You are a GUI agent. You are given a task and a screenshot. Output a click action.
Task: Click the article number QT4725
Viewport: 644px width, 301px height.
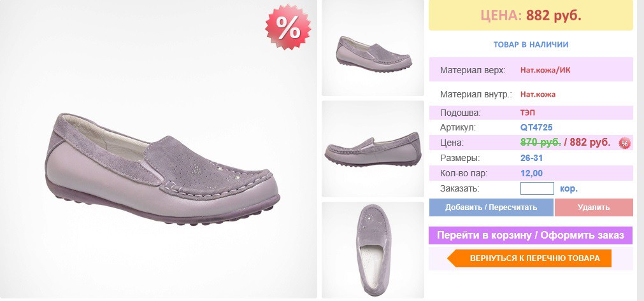[537, 127]
